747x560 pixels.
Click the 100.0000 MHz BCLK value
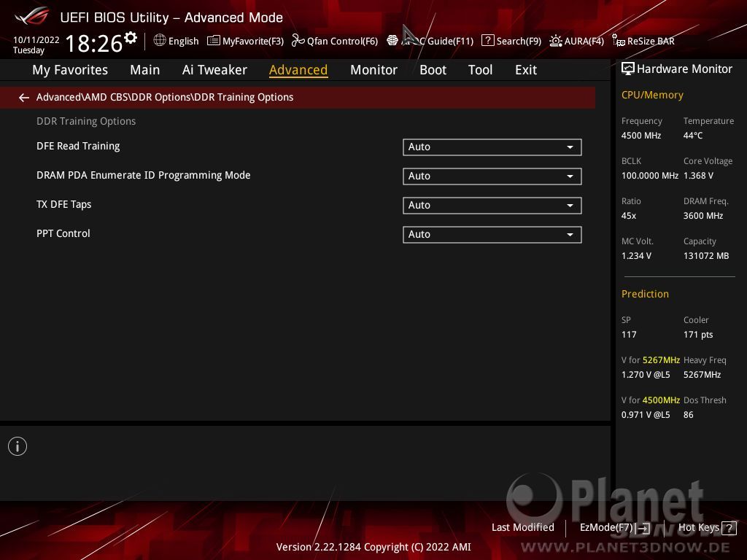tap(650, 176)
